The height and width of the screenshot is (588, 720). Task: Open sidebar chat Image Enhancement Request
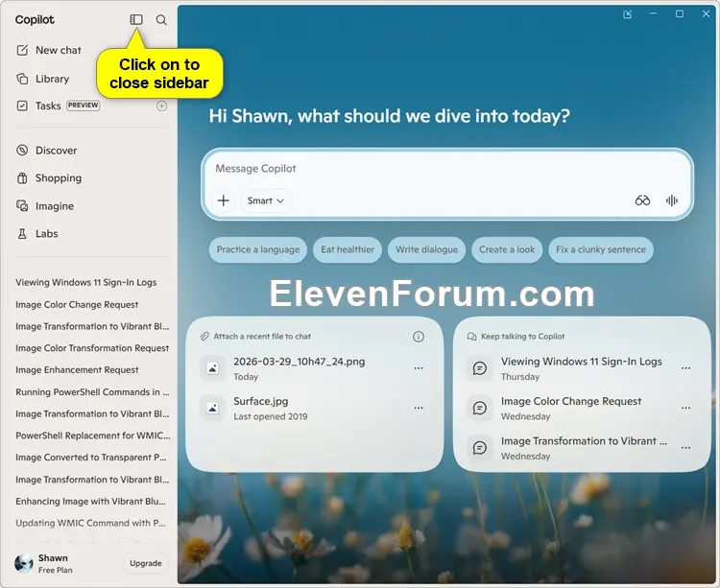click(x=77, y=370)
